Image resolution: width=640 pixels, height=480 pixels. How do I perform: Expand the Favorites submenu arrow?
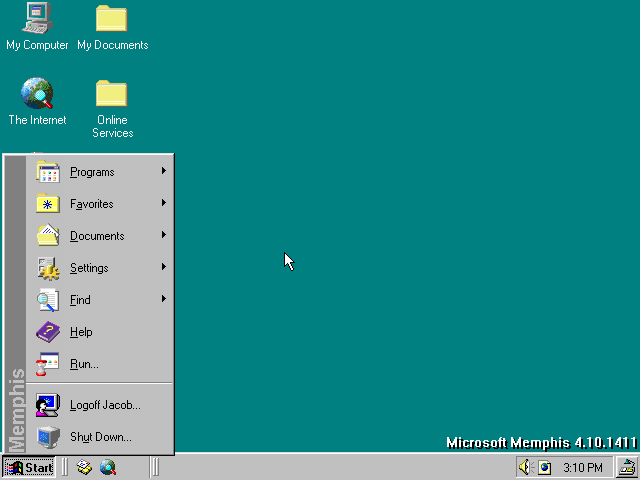[164, 202]
